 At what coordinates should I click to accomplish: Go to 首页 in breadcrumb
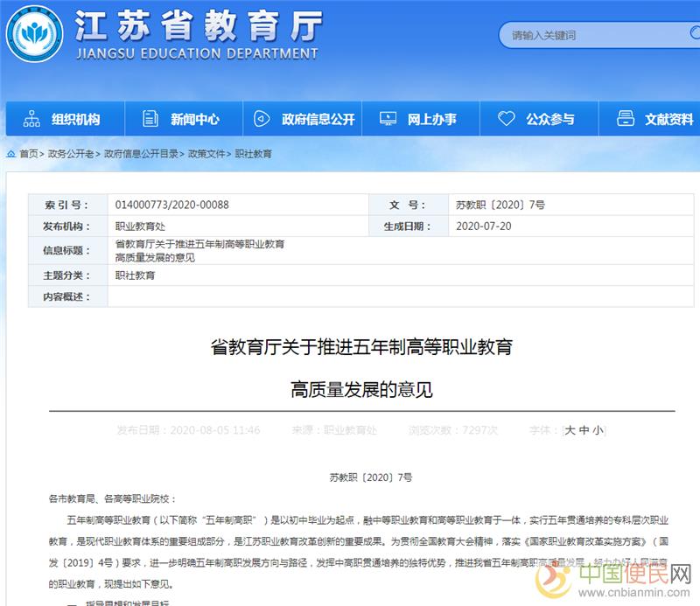click(x=29, y=154)
